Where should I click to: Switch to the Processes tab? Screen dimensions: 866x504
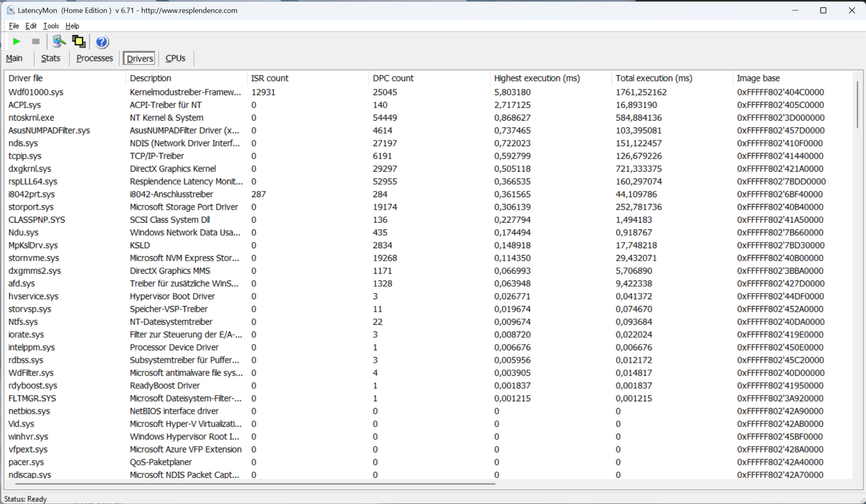point(94,58)
